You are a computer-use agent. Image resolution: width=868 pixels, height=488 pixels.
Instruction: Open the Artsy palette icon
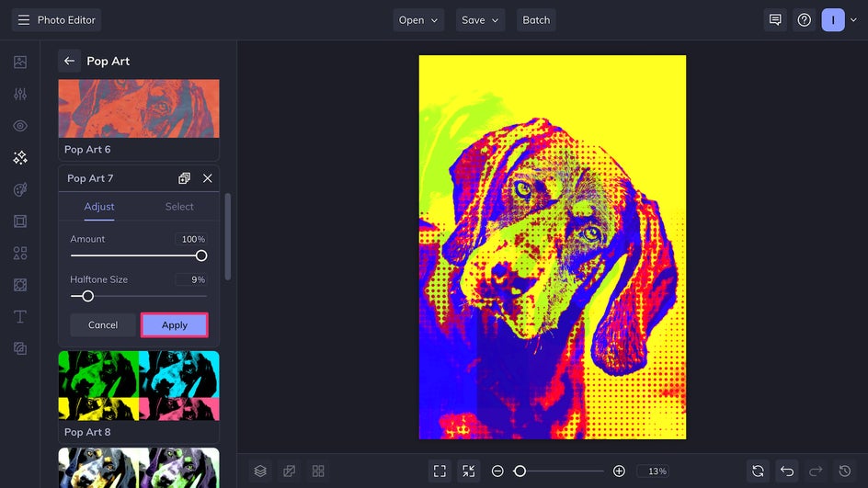[20, 189]
